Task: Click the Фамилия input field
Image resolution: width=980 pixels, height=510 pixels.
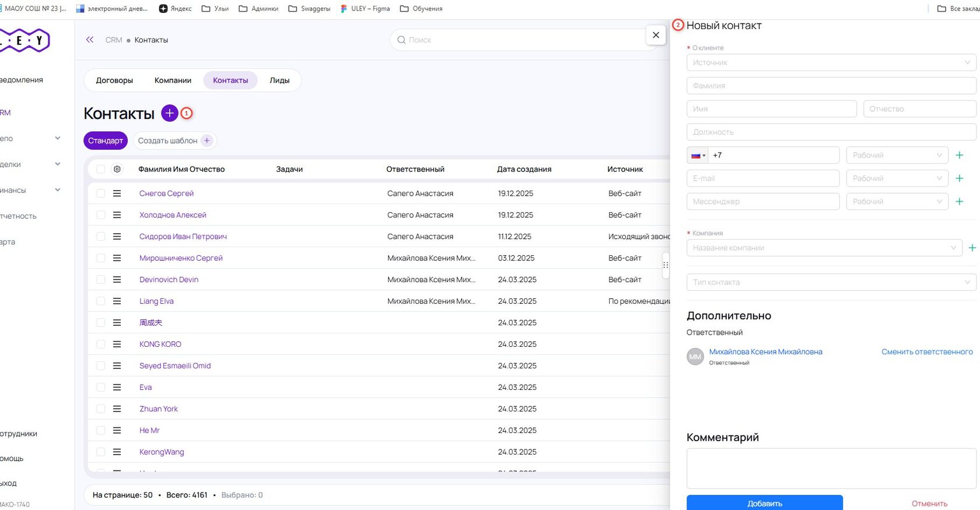Action: pyautogui.click(x=831, y=86)
